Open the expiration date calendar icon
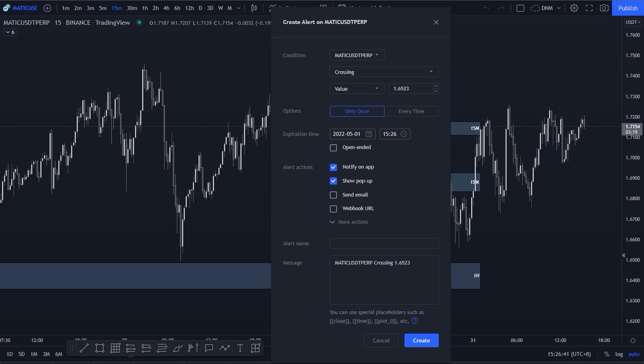The height and width of the screenshot is (364, 644). [x=369, y=134]
